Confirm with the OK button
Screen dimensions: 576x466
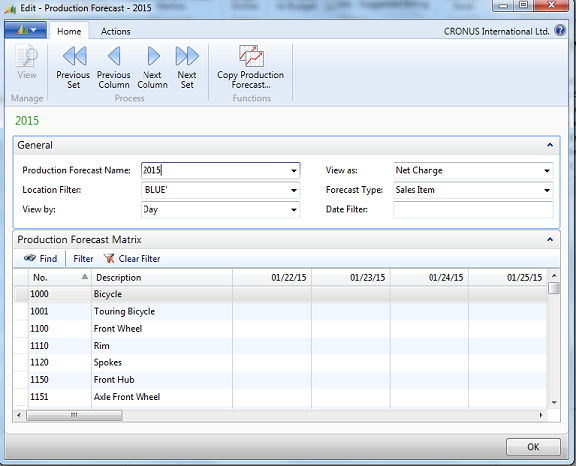(x=533, y=447)
